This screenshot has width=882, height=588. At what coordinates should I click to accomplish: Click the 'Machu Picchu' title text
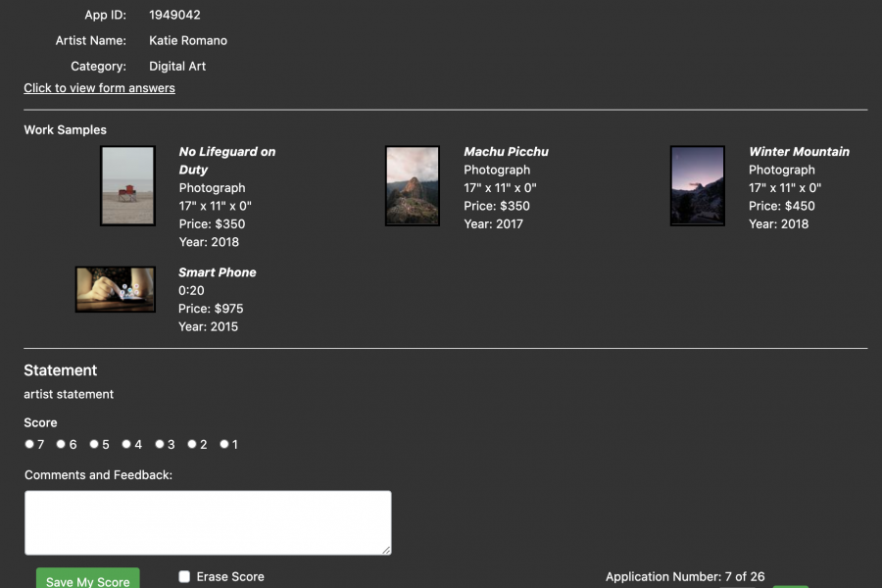[x=507, y=151]
